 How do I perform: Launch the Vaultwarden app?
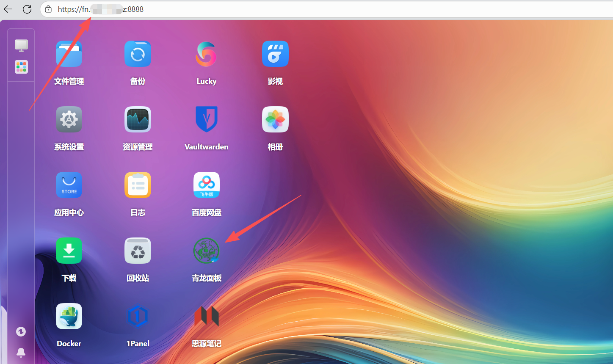[x=206, y=119]
